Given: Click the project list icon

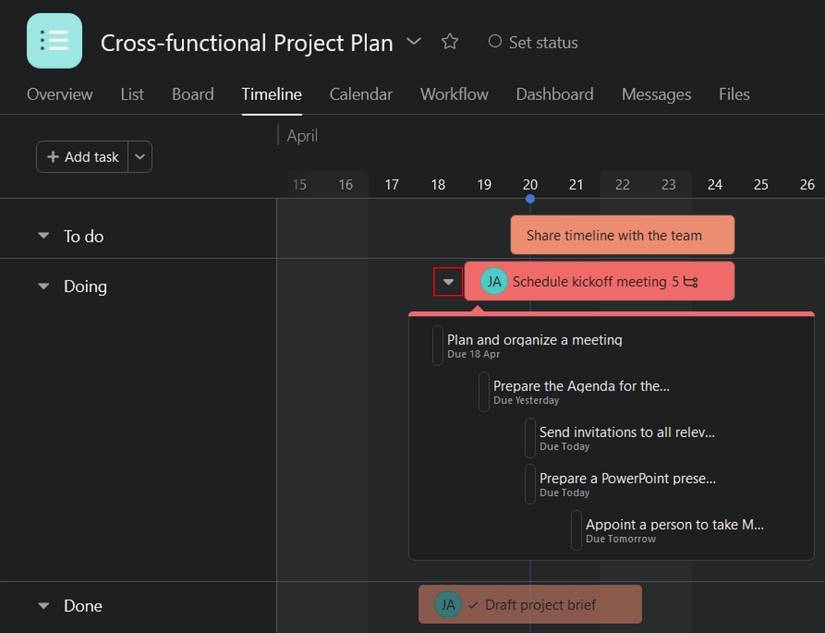Looking at the screenshot, I should [x=54, y=41].
